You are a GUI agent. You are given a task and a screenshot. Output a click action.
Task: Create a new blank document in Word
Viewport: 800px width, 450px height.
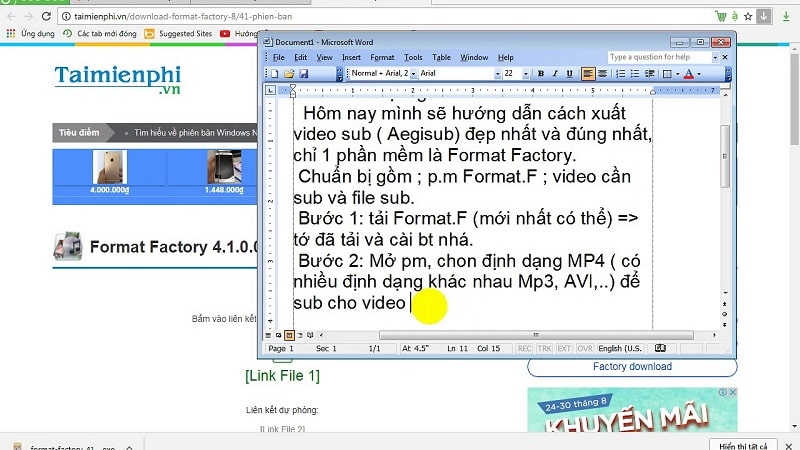(274, 74)
